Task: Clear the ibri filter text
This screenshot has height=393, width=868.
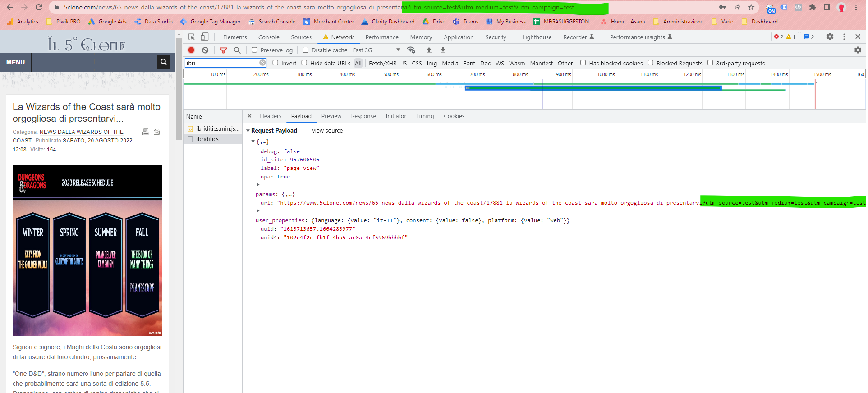Action: (262, 63)
